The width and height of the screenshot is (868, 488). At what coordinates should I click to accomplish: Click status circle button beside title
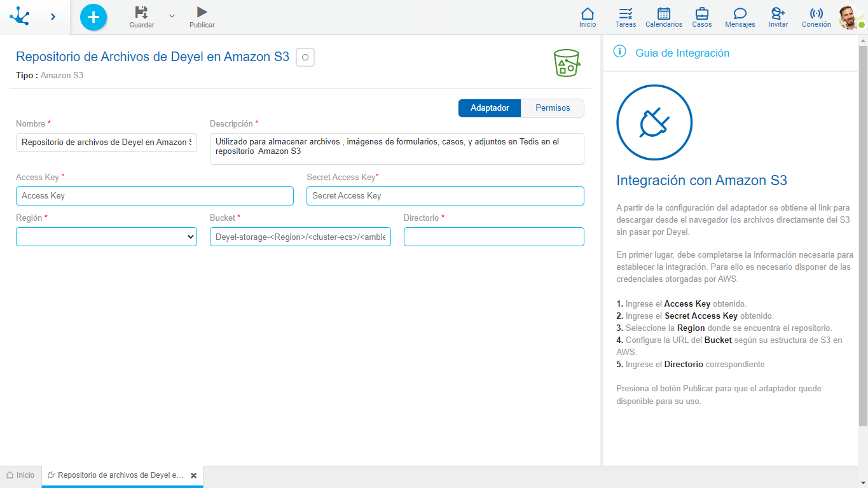pos(305,57)
